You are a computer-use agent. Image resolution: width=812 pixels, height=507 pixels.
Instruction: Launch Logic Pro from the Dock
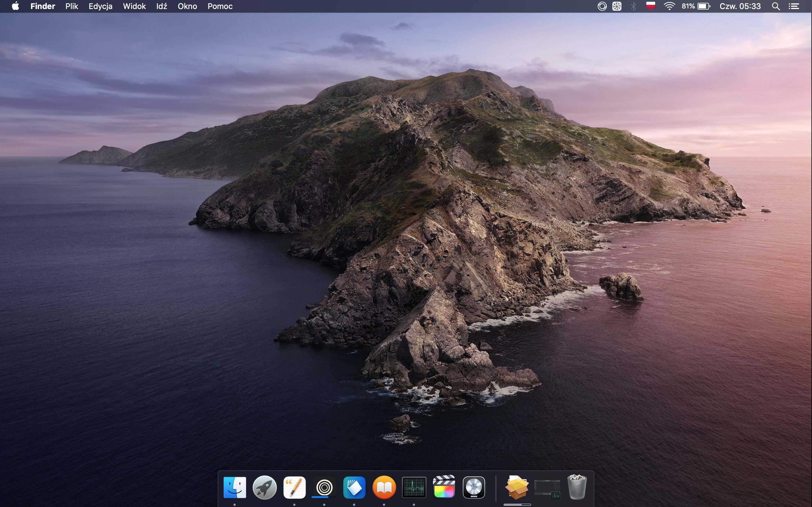tap(473, 487)
